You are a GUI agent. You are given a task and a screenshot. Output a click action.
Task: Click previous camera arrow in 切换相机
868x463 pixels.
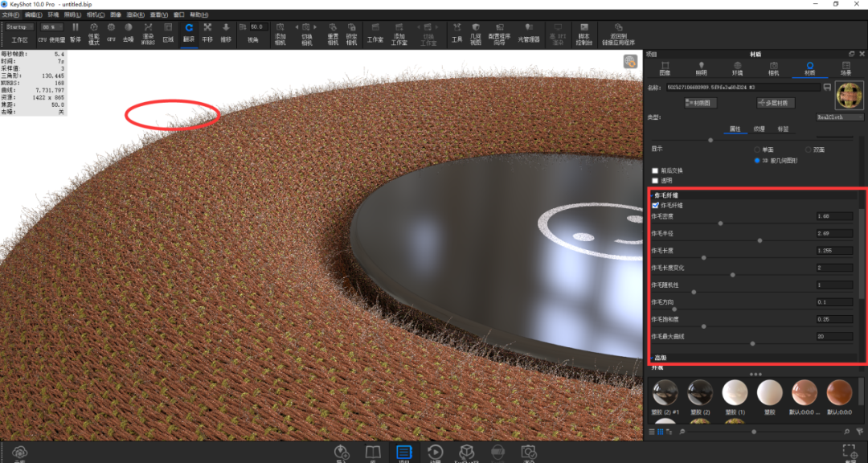point(296,27)
